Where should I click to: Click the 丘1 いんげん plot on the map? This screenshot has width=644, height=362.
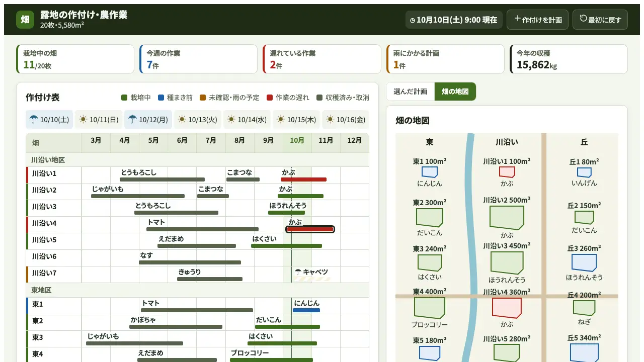(584, 172)
